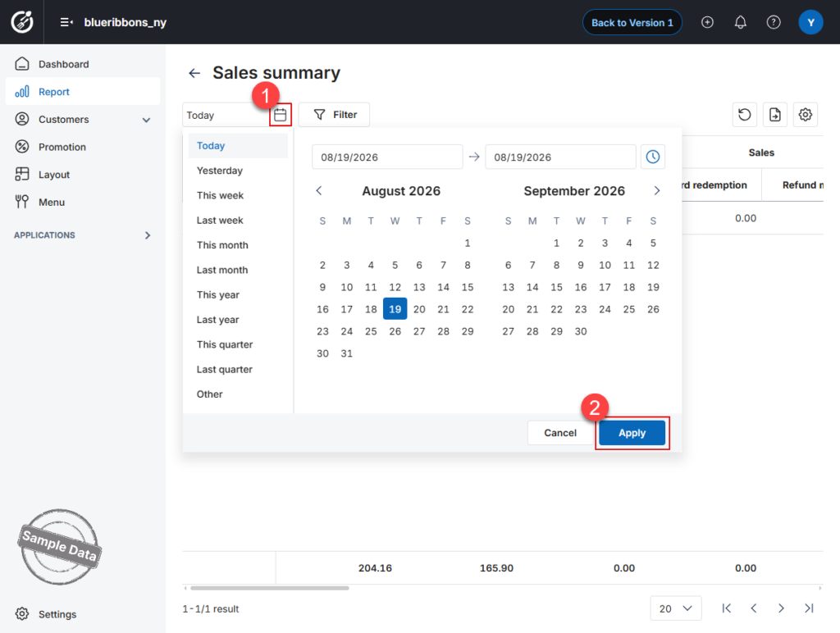840x633 pixels.
Task: Open the notifications bell
Action: 741,22
